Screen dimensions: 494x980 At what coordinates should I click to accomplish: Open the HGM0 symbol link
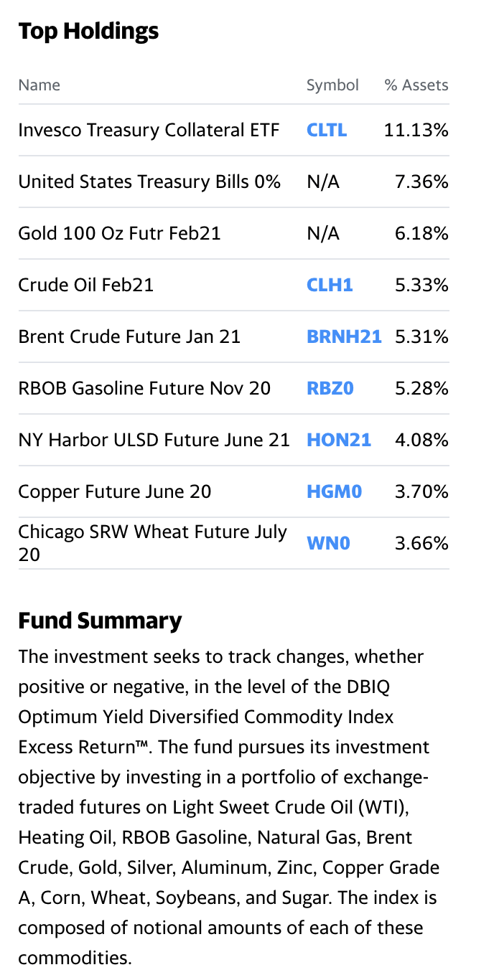335,491
